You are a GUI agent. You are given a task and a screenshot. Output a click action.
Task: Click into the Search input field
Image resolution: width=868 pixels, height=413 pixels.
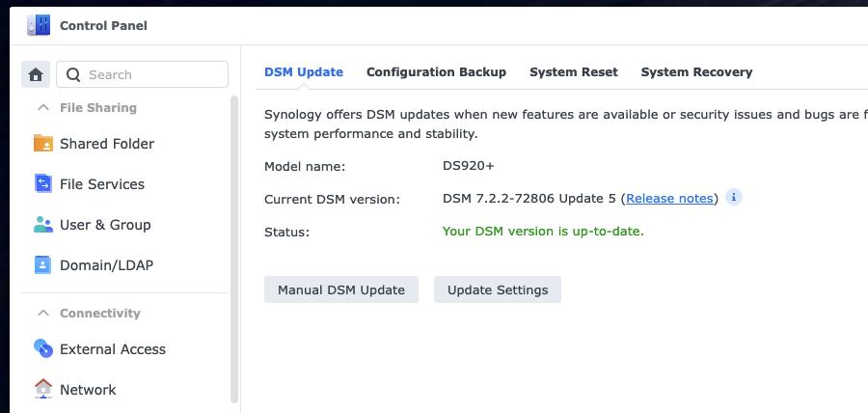tap(154, 74)
